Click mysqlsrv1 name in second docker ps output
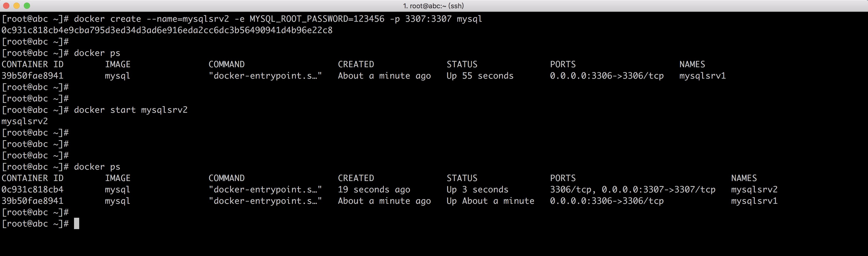The height and width of the screenshot is (256, 868). point(754,201)
